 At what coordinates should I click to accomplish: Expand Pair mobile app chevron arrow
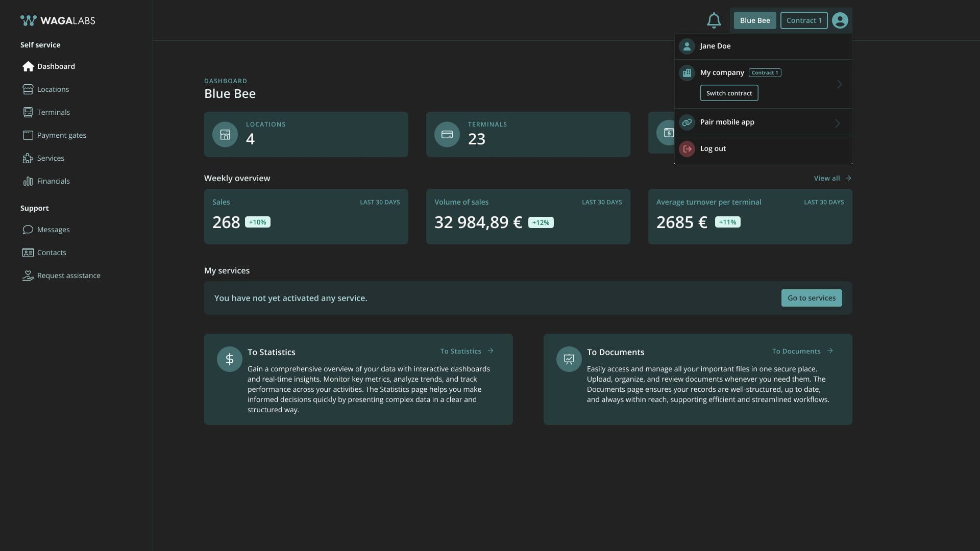tap(837, 123)
